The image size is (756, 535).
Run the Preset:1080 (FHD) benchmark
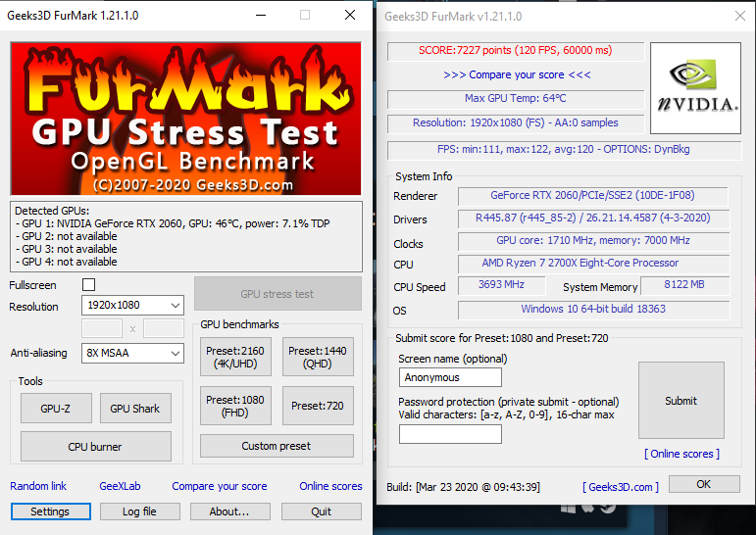click(235, 406)
